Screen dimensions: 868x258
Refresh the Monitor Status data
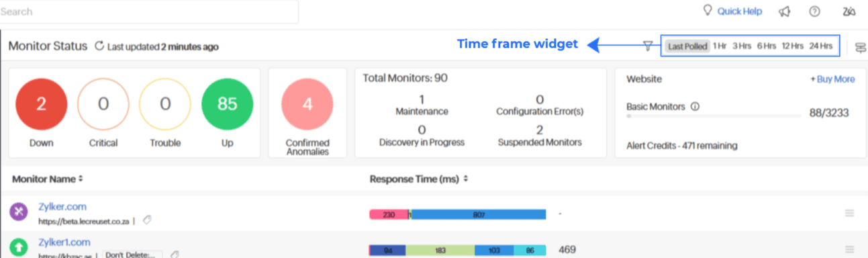click(99, 46)
